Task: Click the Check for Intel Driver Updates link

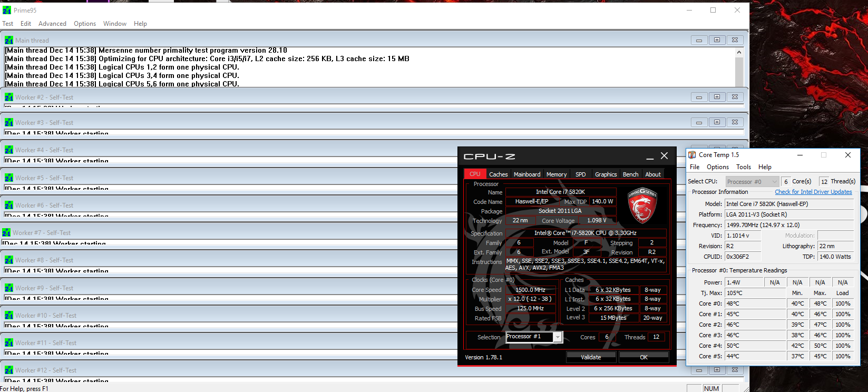Action: click(813, 192)
